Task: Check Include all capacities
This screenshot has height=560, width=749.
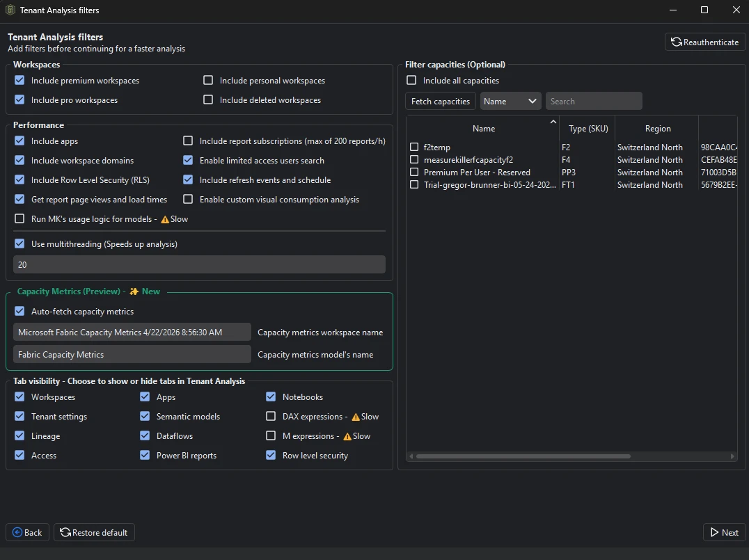Action: click(x=411, y=80)
